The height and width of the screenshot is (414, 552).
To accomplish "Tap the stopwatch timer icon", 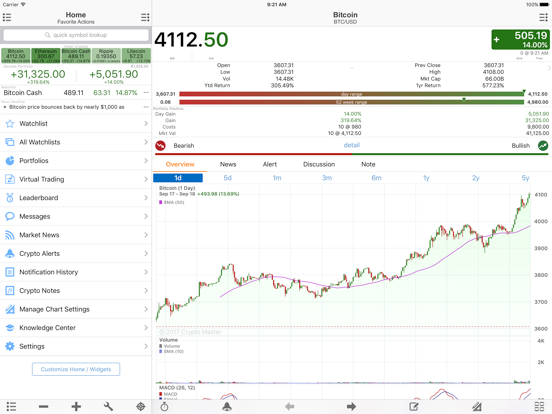I will [x=164, y=407].
